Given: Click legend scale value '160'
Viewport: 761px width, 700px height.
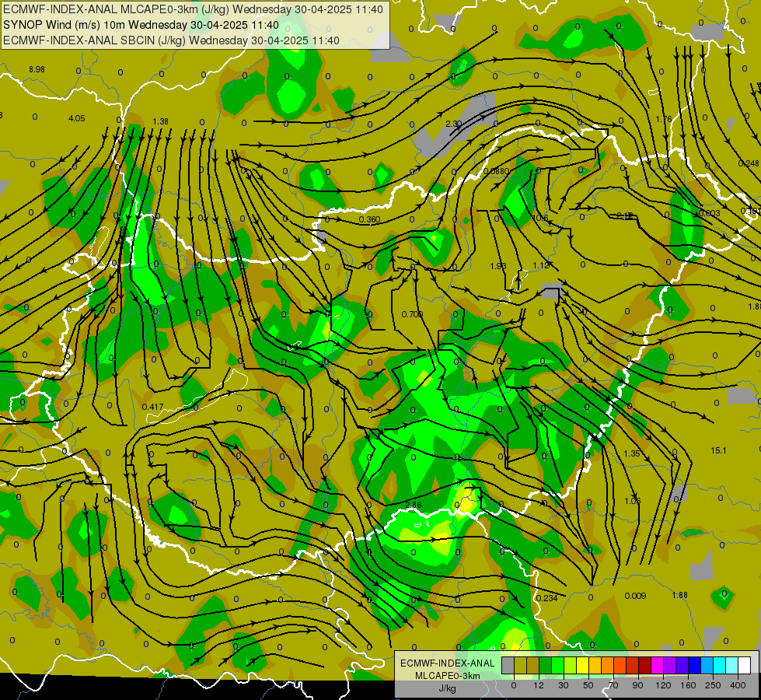Looking at the screenshot, I should point(688,685).
